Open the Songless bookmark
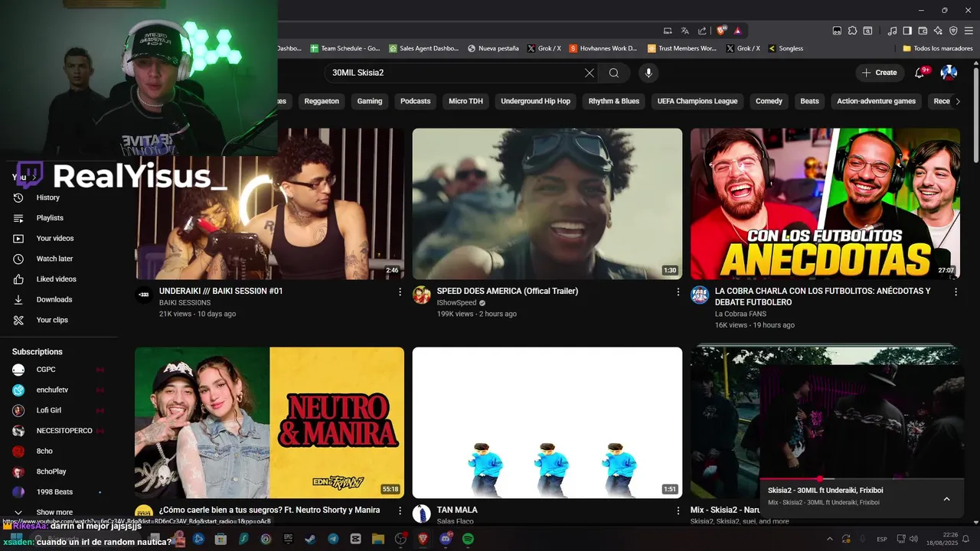Viewport: 980px width, 551px height. click(786, 48)
